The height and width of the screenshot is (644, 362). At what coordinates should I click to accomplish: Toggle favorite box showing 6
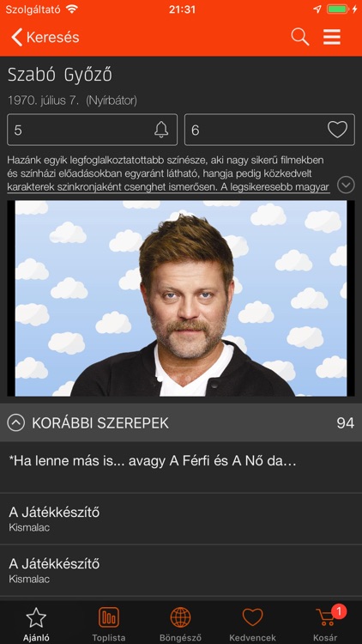[x=269, y=130]
